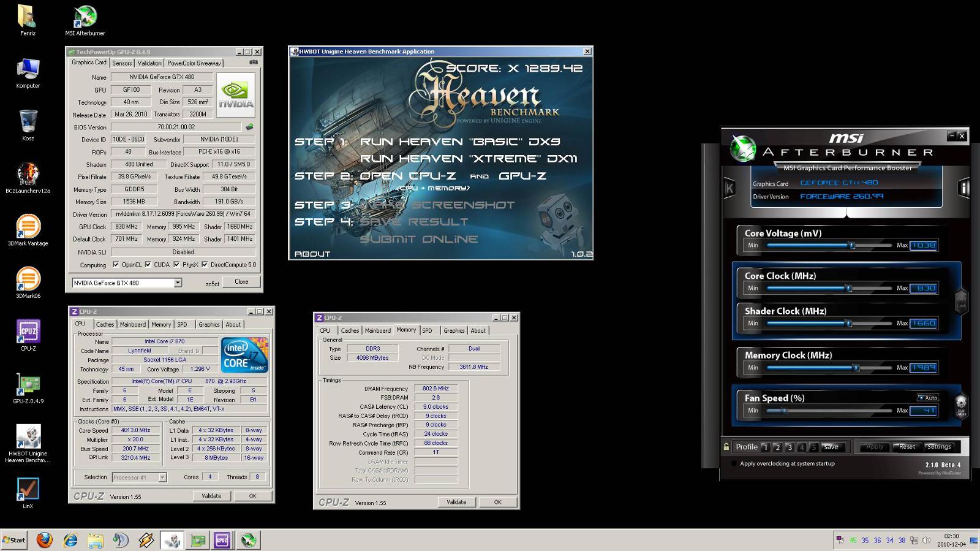Enable Apply overclocking at system startup

click(x=734, y=463)
